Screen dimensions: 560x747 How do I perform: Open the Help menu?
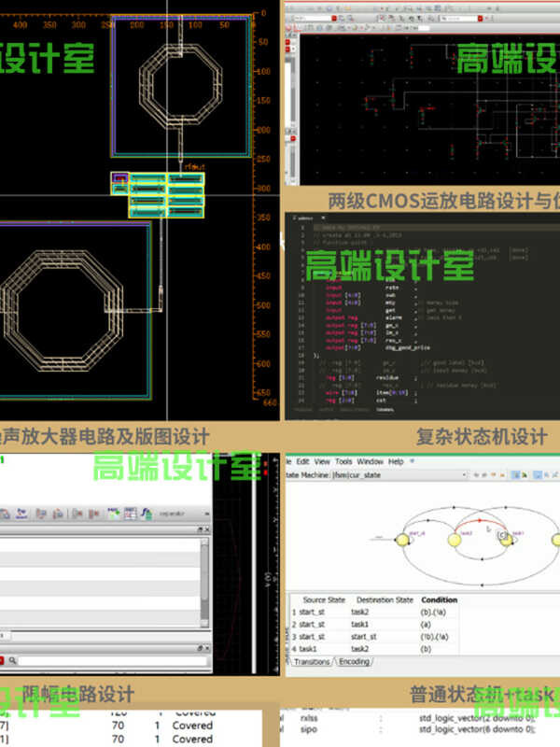tap(397, 461)
